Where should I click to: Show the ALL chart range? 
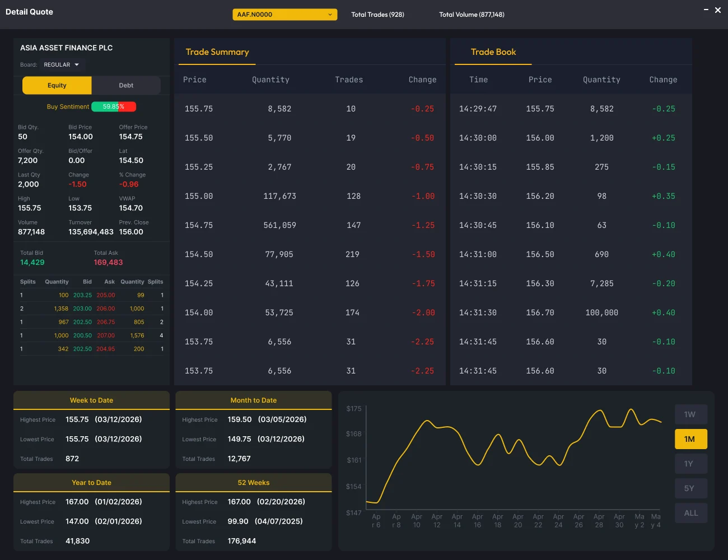pyautogui.click(x=691, y=513)
